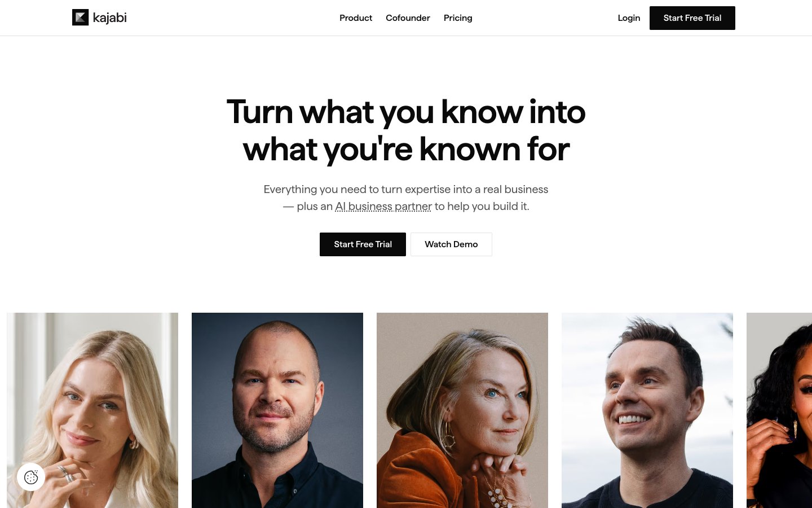Click the Kajabi square logo icon
The height and width of the screenshot is (508, 812).
80,17
